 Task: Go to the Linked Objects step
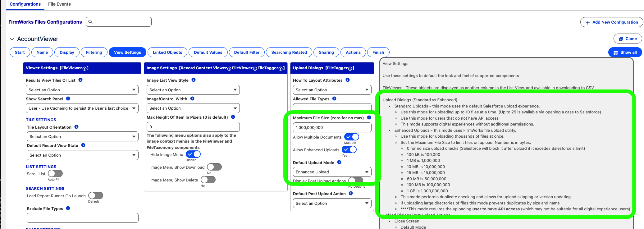pos(167,52)
